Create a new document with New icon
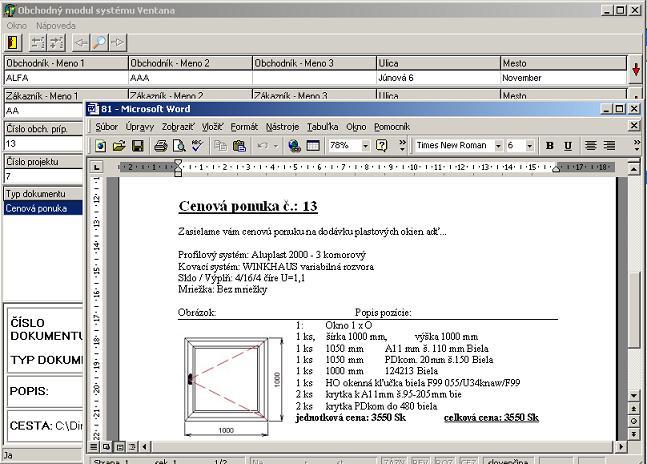 [101, 145]
